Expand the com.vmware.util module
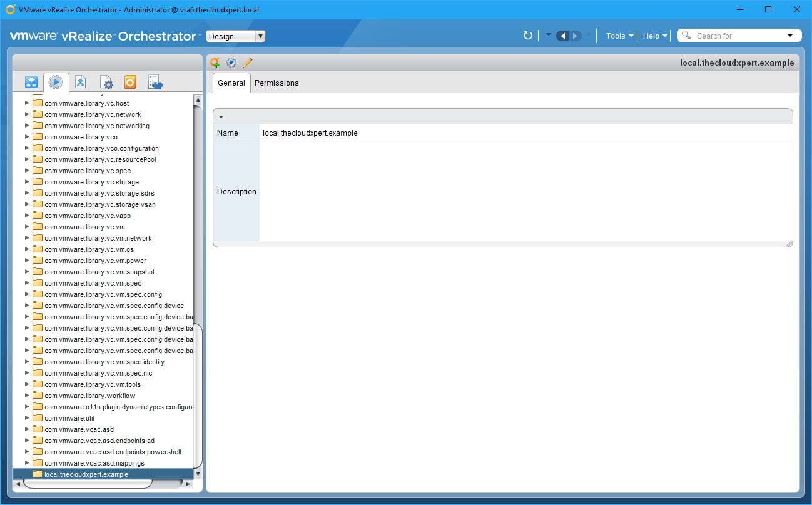Viewport: 812px width, 505px height. [27, 418]
